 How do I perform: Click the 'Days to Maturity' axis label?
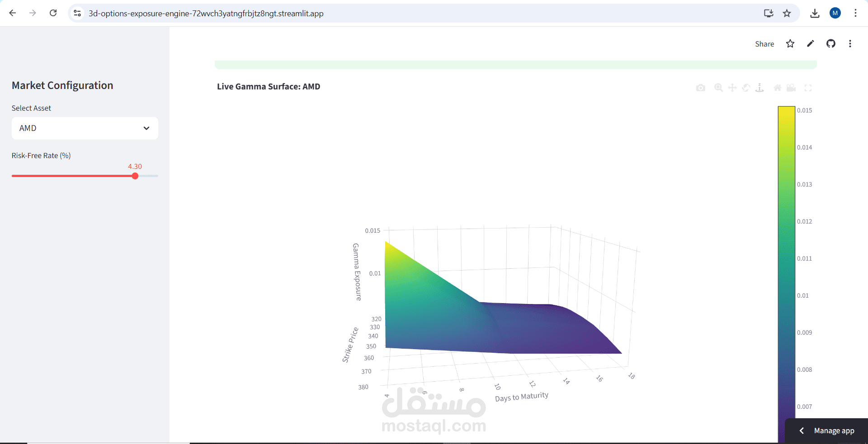[522, 397]
